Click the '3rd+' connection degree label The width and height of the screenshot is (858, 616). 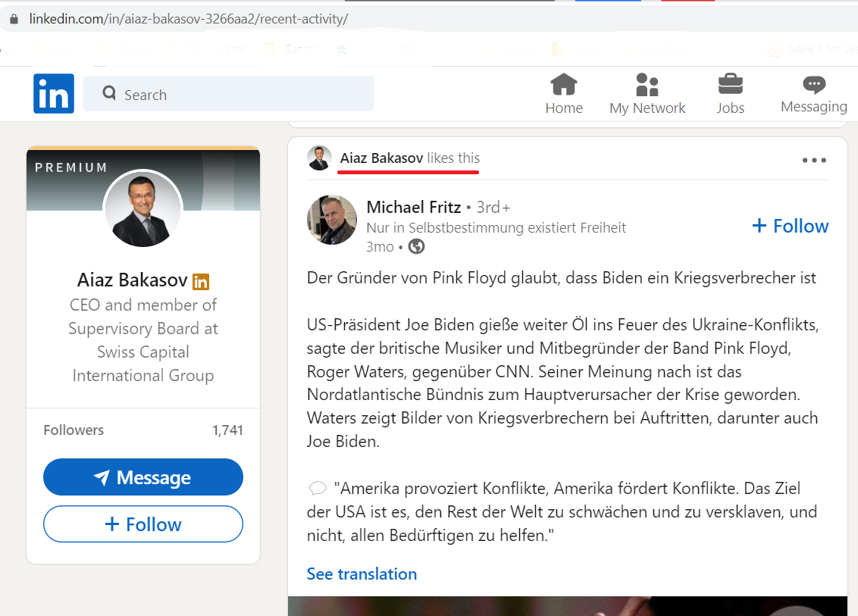click(493, 208)
